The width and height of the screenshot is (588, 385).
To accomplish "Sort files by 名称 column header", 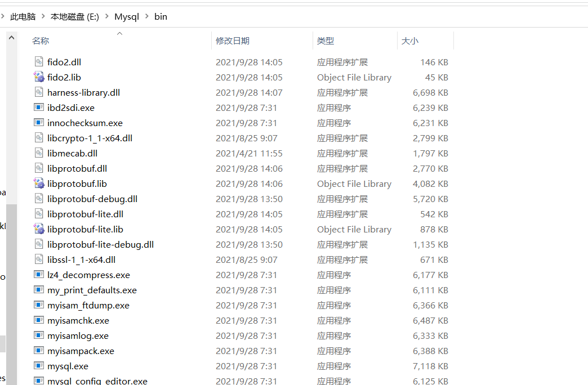I will (41, 41).
